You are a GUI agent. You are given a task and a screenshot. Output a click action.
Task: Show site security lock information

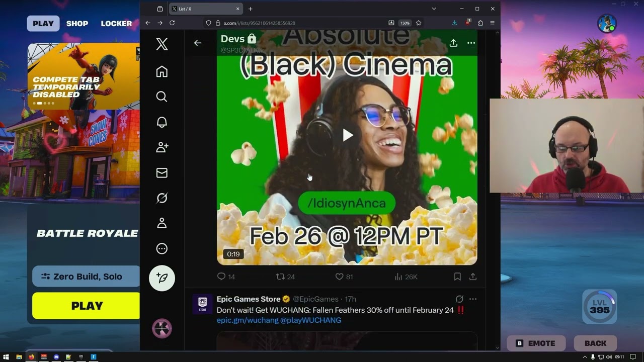tap(218, 23)
